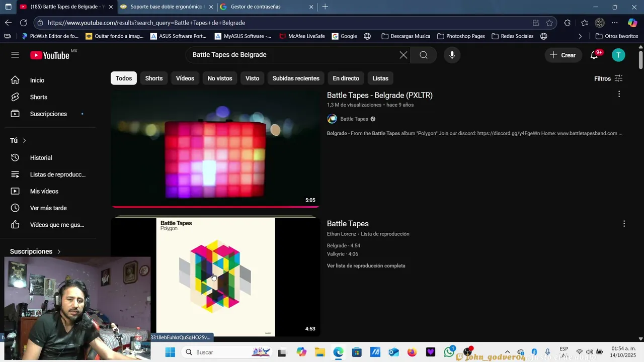Open Mis vídeos in the sidebar
Viewport: 644px width, 362px height.
point(48,192)
